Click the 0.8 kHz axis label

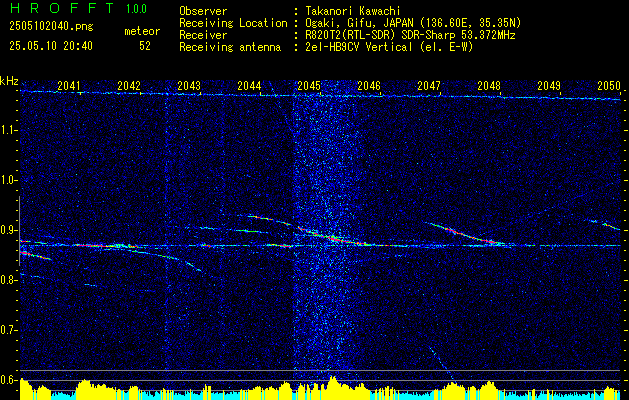pyautogui.click(x=8, y=280)
